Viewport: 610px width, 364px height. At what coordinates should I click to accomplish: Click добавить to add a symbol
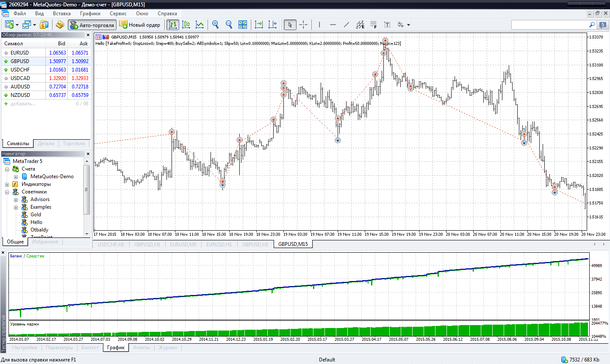point(23,104)
